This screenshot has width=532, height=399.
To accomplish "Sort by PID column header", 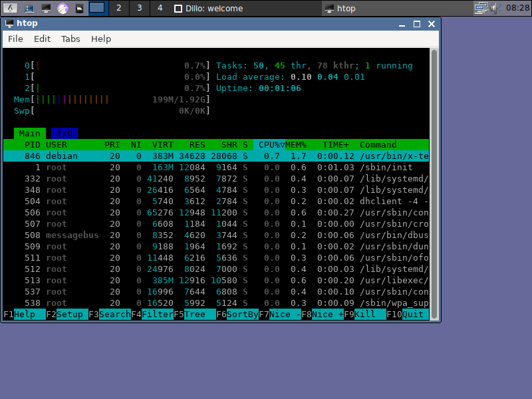I will coord(33,145).
